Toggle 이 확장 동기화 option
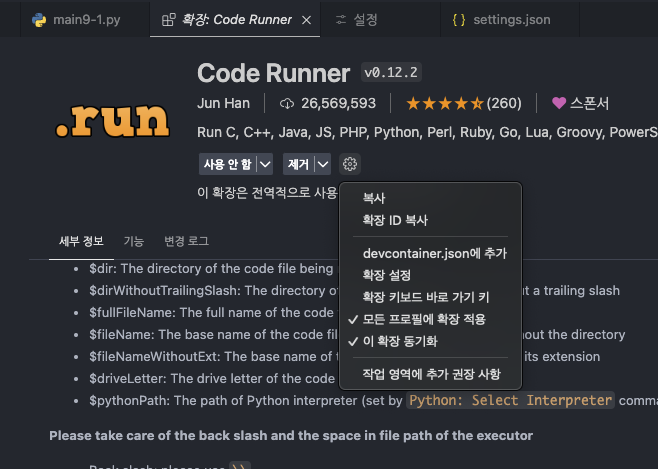 click(431, 341)
